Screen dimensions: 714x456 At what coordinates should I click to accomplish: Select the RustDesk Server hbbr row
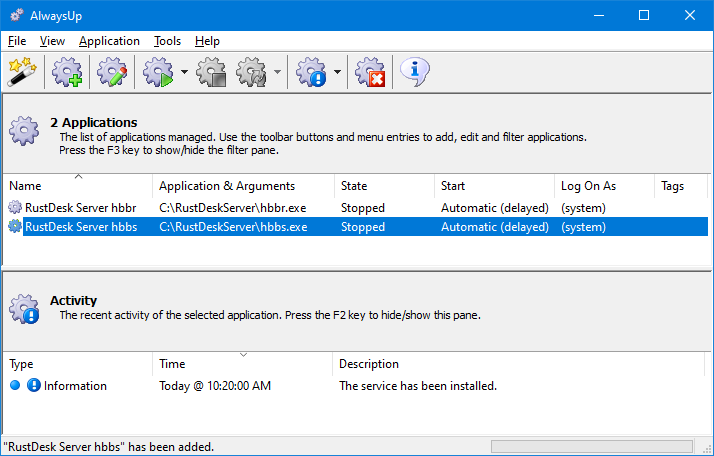[356, 208]
